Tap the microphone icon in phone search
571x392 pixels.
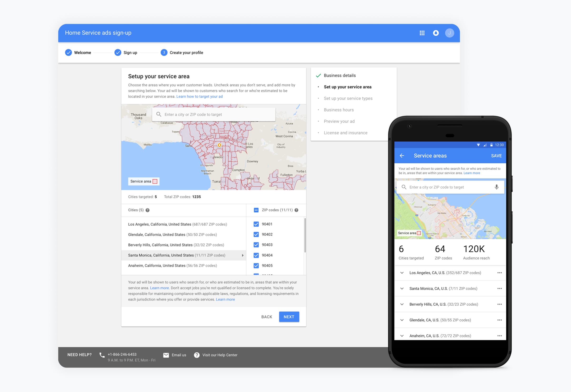coord(497,187)
